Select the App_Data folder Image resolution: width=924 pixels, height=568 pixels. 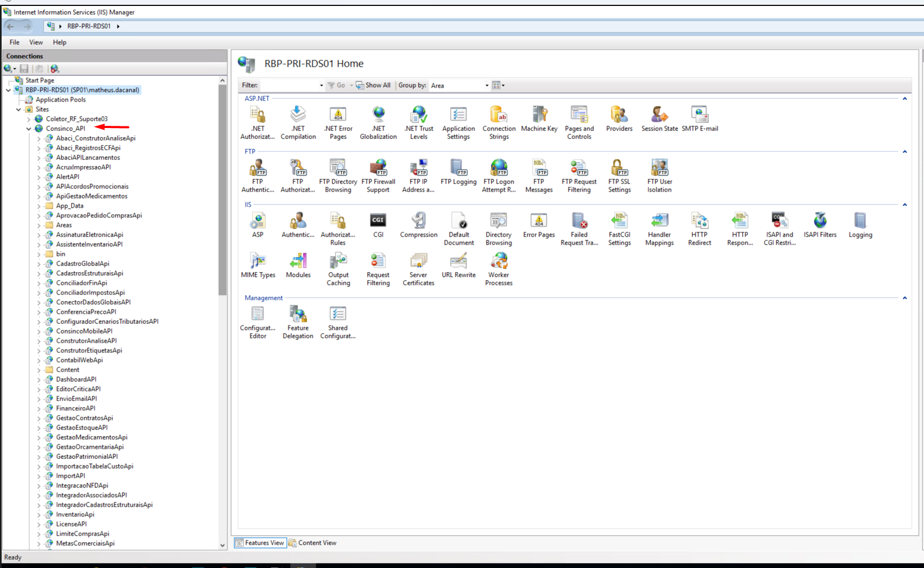[70, 206]
